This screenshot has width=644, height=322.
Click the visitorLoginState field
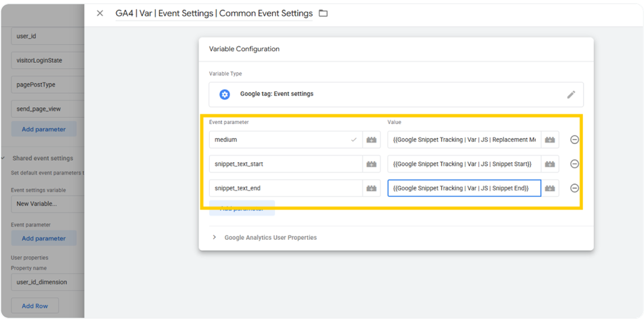tap(48, 60)
